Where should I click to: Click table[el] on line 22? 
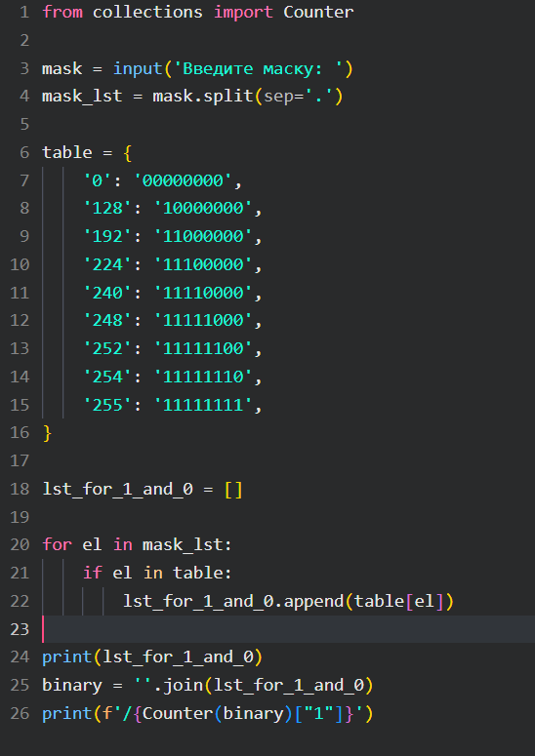[399, 602]
